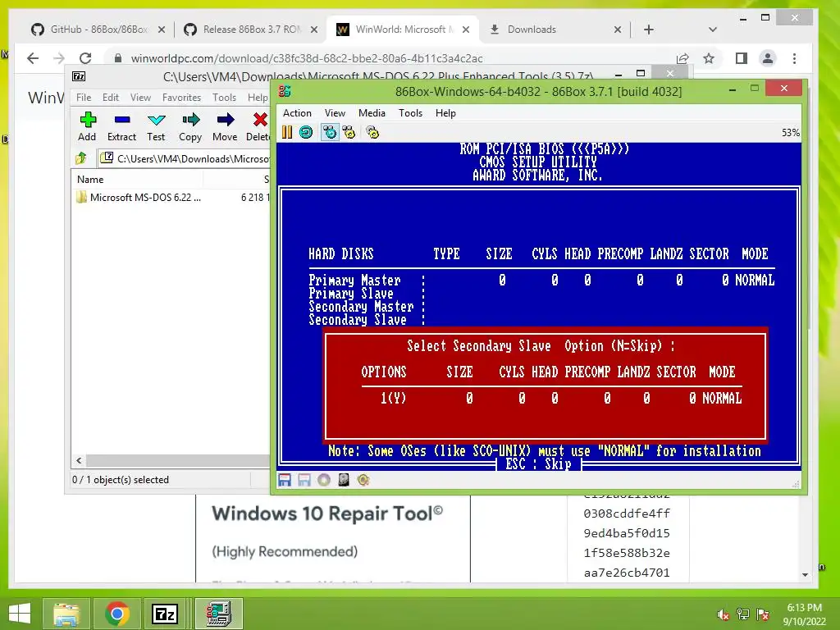Click second floppy drive icon in 86Box status bar
Image resolution: width=840 pixels, height=630 pixels.
click(304, 480)
